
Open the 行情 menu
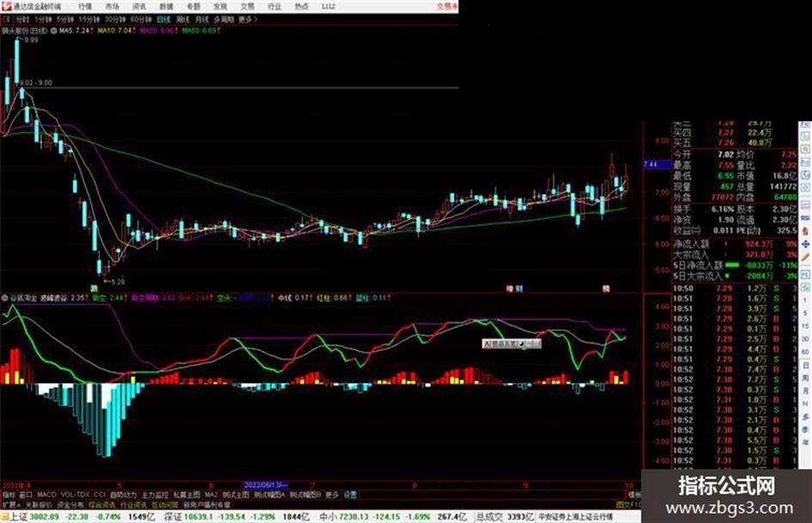[85, 7]
